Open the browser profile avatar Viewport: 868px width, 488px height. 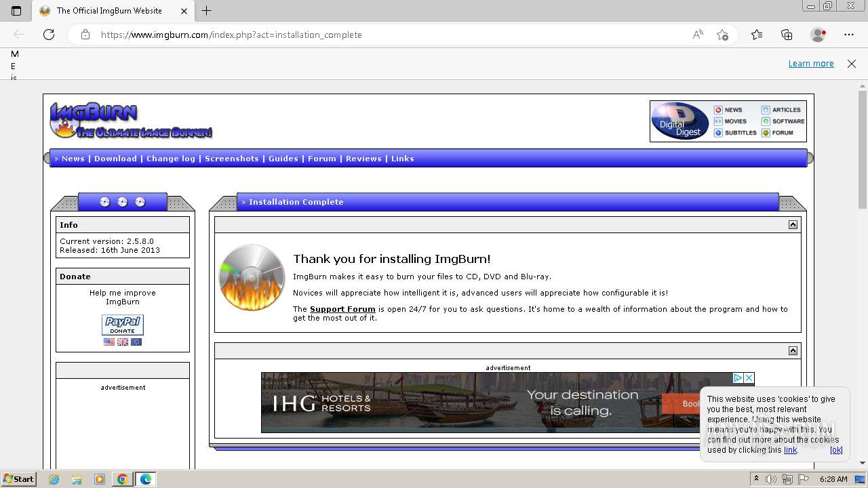pos(818,35)
